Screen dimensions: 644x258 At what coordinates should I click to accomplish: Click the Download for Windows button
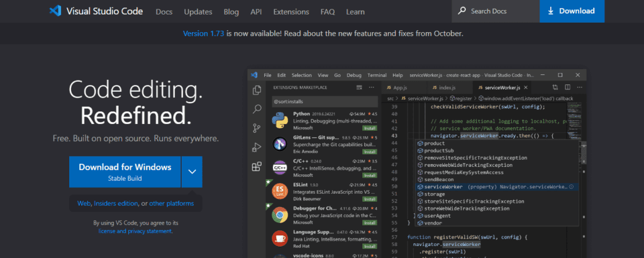click(x=125, y=172)
